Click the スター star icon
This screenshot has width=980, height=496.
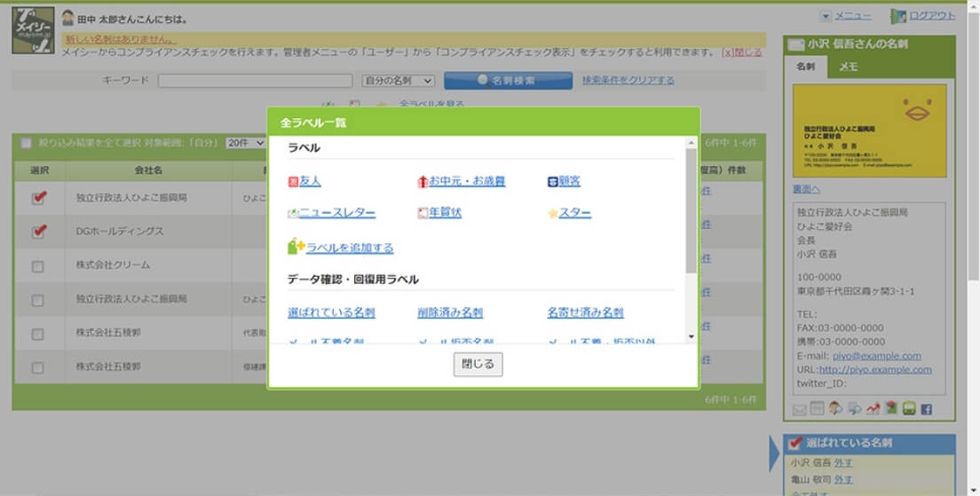(x=552, y=214)
